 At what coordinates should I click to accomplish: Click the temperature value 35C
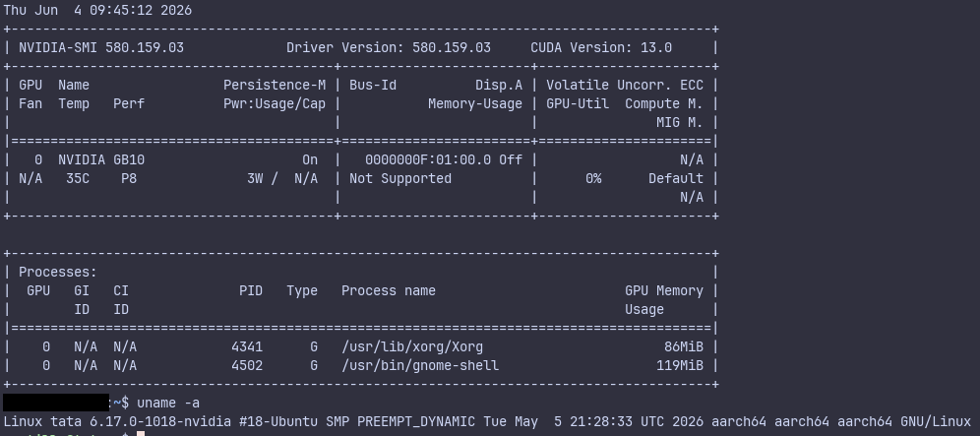(x=78, y=179)
